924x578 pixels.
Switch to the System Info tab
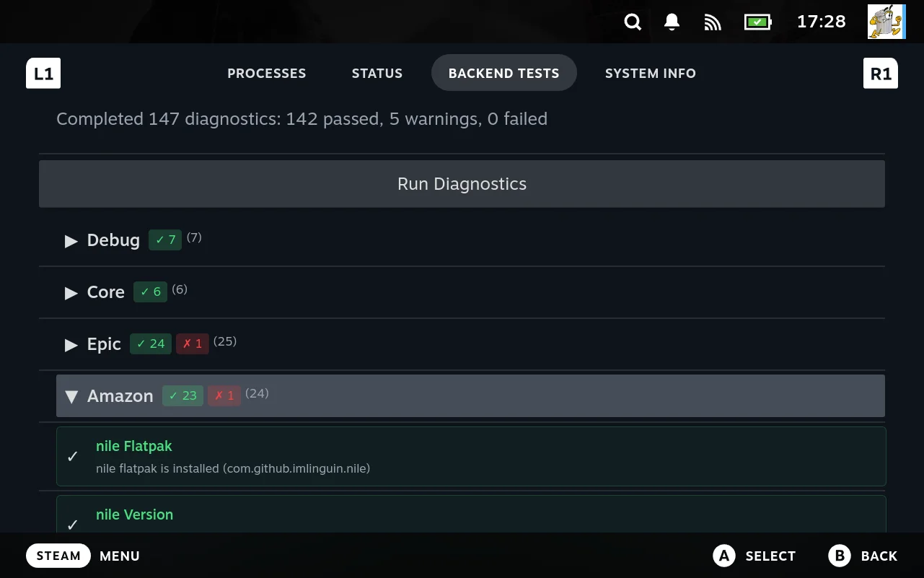pos(651,73)
